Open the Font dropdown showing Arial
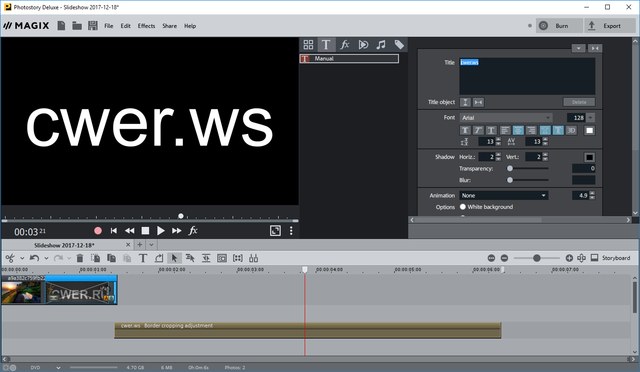This screenshot has width=640, height=372. coord(506,118)
